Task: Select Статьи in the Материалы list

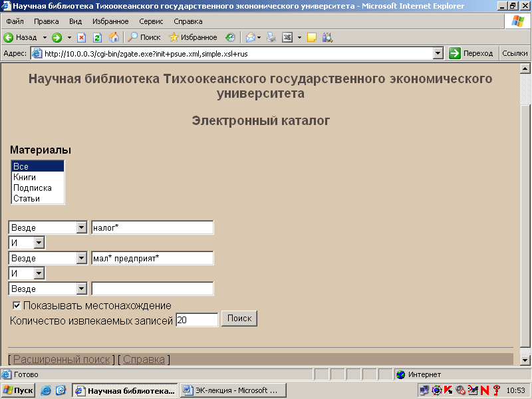Action: tap(38, 198)
